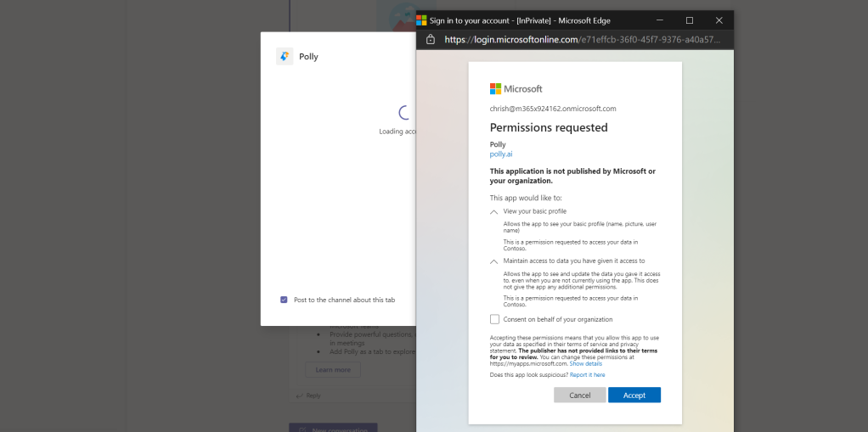Image resolution: width=868 pixels, height=432 pixels.
Task: Click the Learn more button behind the dialog
Action: (x=332, y=370)
